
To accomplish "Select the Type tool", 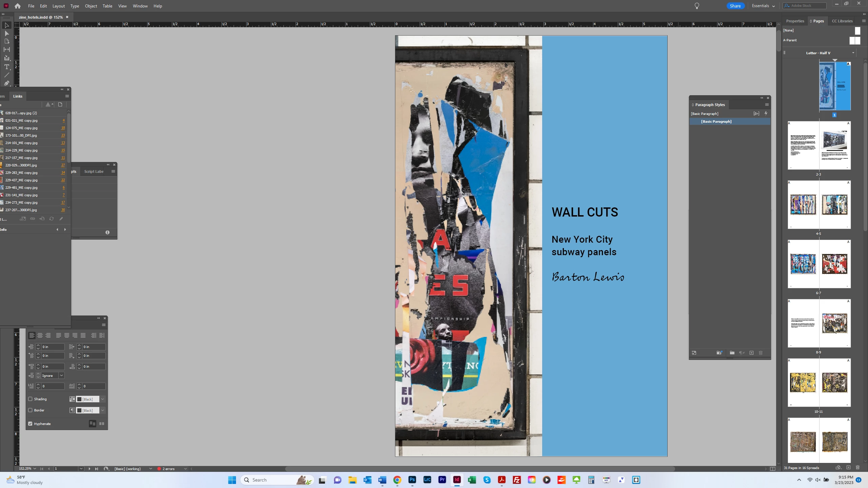I will pyautogui.click(x=6, y=67).
